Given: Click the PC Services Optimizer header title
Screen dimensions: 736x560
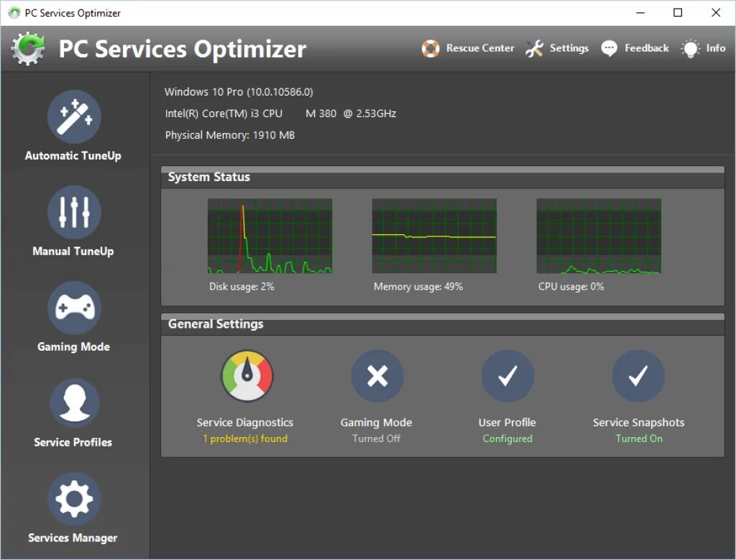Looking at the screenshot, I should point(182,50).
